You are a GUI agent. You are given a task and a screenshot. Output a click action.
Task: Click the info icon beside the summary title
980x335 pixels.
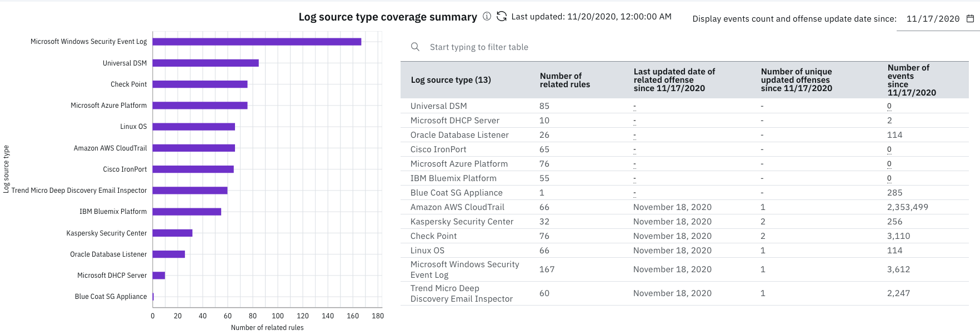click(x=487, y=17)
